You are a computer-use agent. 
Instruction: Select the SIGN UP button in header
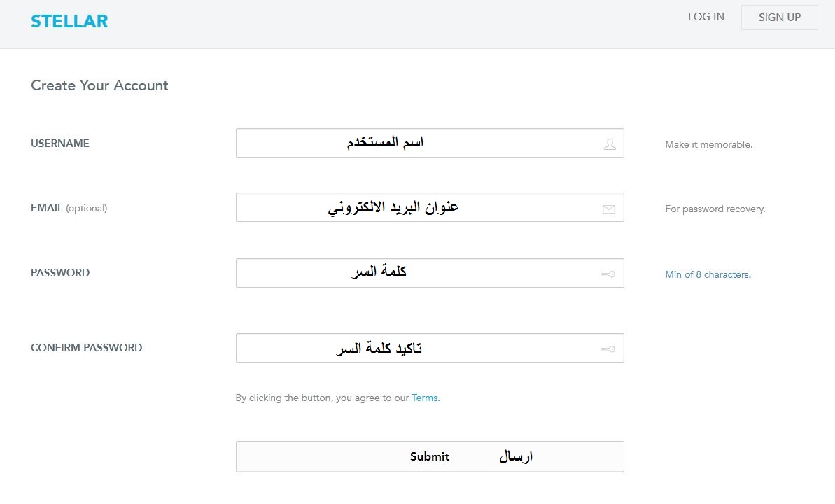pos(780,17)
